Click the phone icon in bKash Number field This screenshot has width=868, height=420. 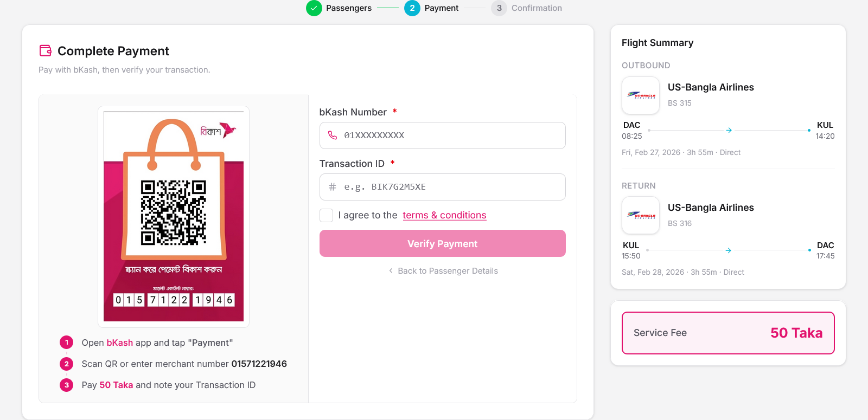coord(333,135)
